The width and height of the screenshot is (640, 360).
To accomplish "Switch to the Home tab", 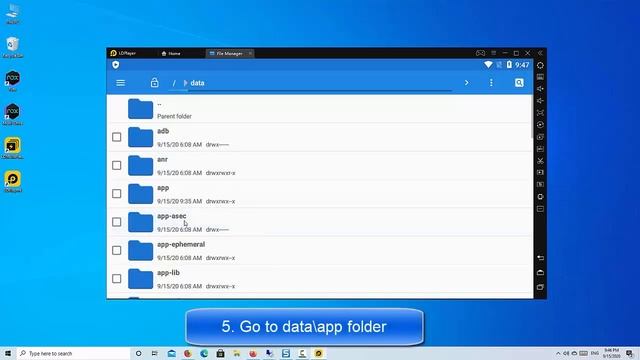I will (x=171, y=53).
